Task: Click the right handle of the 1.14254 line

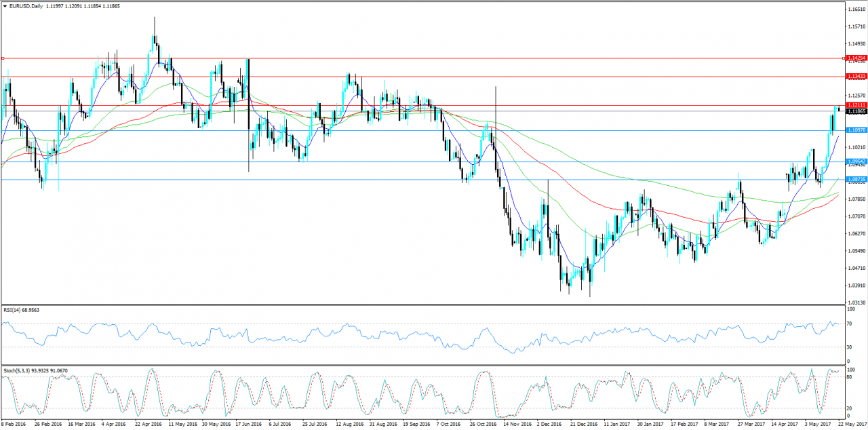Action: [x=843, y=58]
